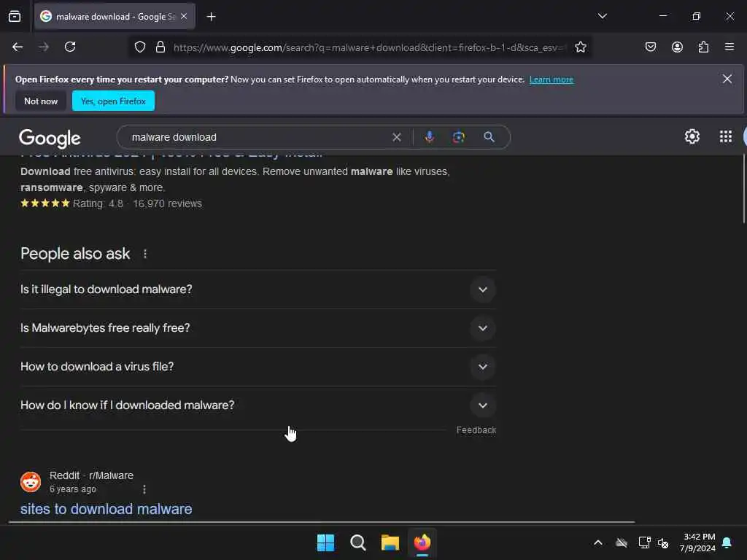Reload the current page
Viewport: 747px width, 560px height.
pos(70,47)
